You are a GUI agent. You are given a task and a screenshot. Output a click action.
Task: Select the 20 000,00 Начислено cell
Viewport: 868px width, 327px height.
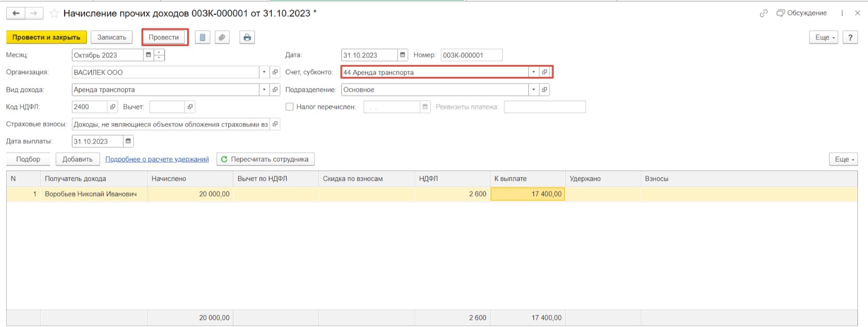coord(190,194)
